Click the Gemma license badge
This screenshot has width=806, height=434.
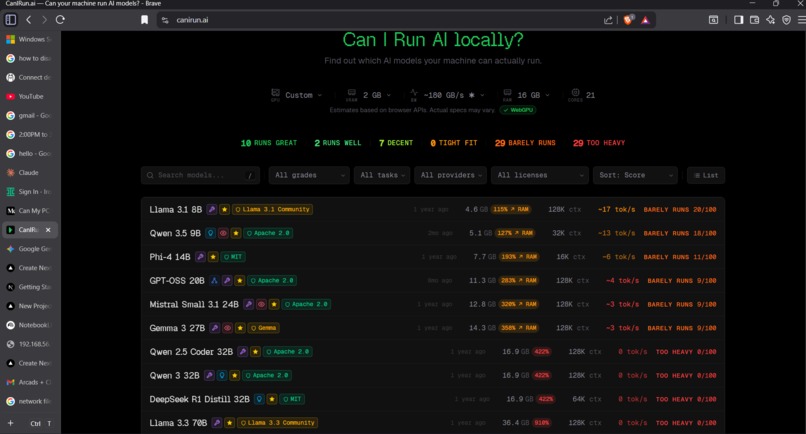pos(264,328)
